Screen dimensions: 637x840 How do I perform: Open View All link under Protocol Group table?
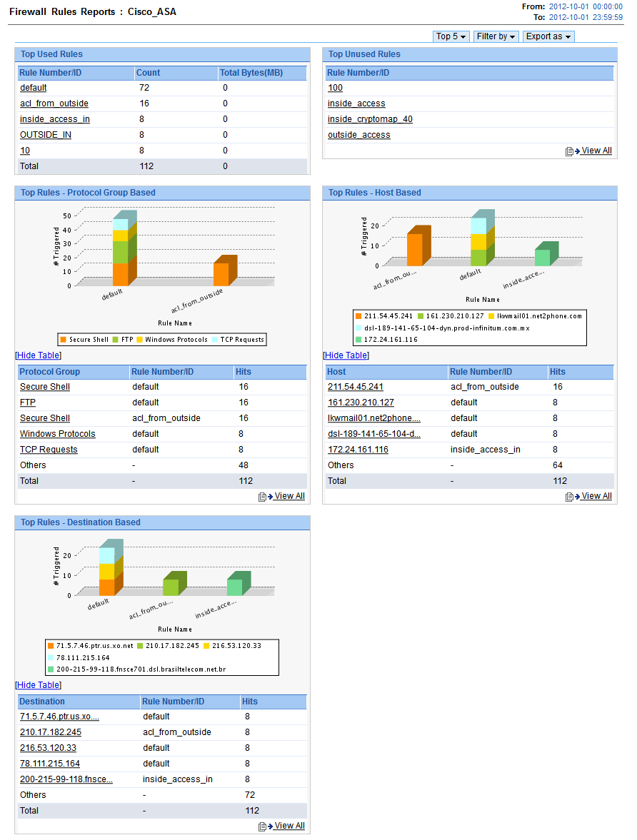(289, 496)
